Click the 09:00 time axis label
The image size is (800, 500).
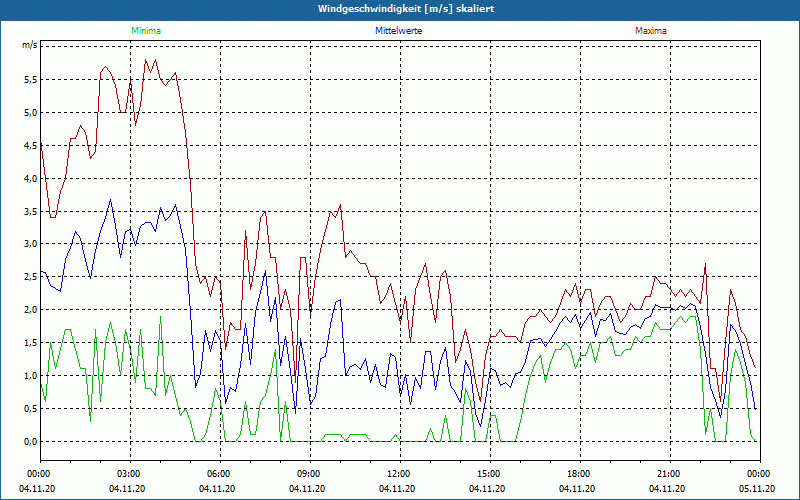pyautogui.click(x=310, y=474)
